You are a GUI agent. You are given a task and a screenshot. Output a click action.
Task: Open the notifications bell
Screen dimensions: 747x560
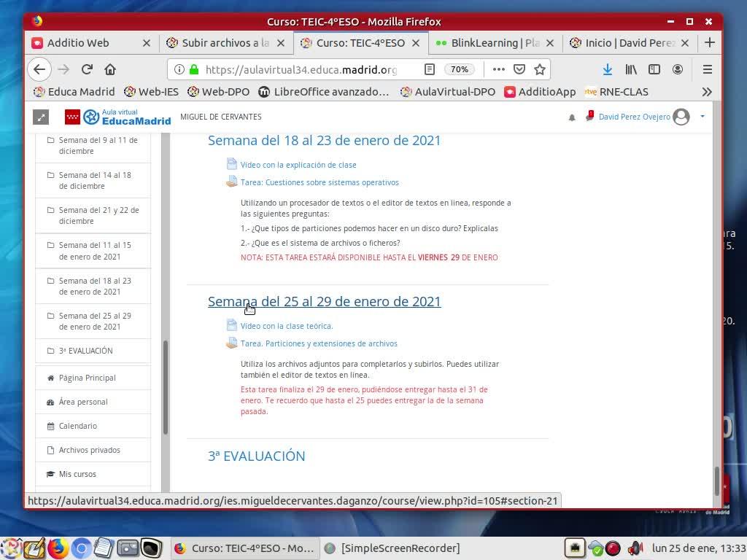(x=572, y=117)
